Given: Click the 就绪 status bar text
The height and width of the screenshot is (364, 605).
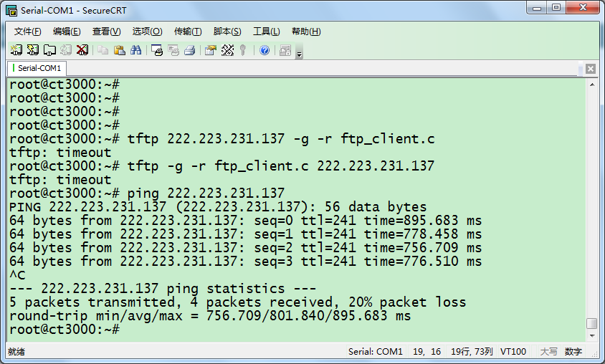Looking at the screenshot, I should pos(16,352).
